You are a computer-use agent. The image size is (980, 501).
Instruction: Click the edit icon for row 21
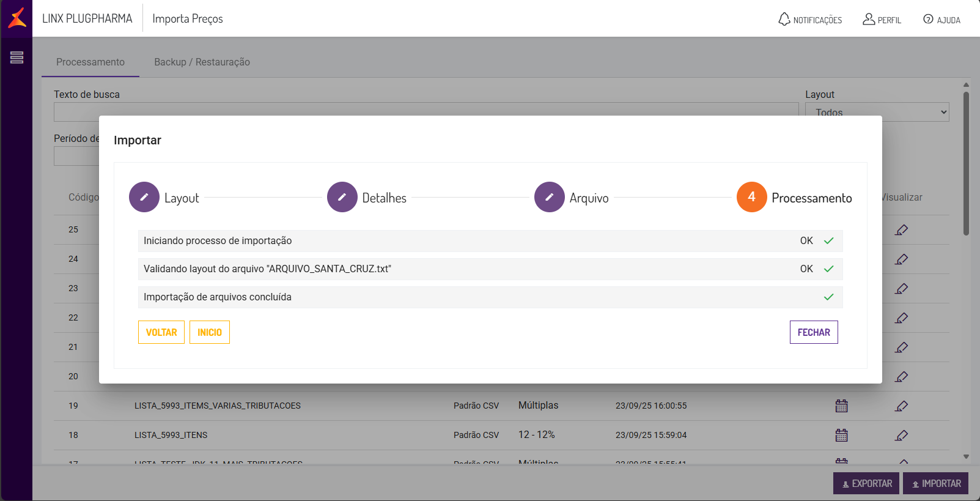coord(901,347)
